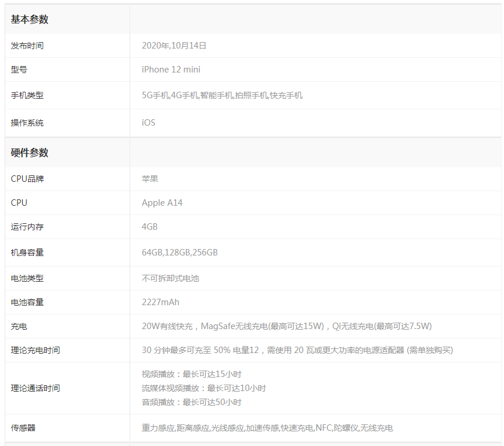Select the CPU品牌 row label
The image size is (504, 446).
click(x=27, y=179)
